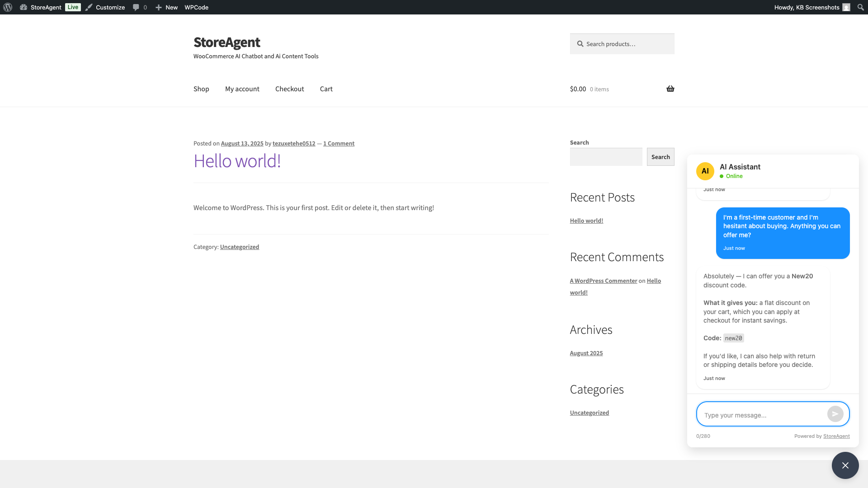The height and width of the screenshot is (488, 868).
Task: Open Hello world! under Recent Posts
Action: [x=586, y=221]
